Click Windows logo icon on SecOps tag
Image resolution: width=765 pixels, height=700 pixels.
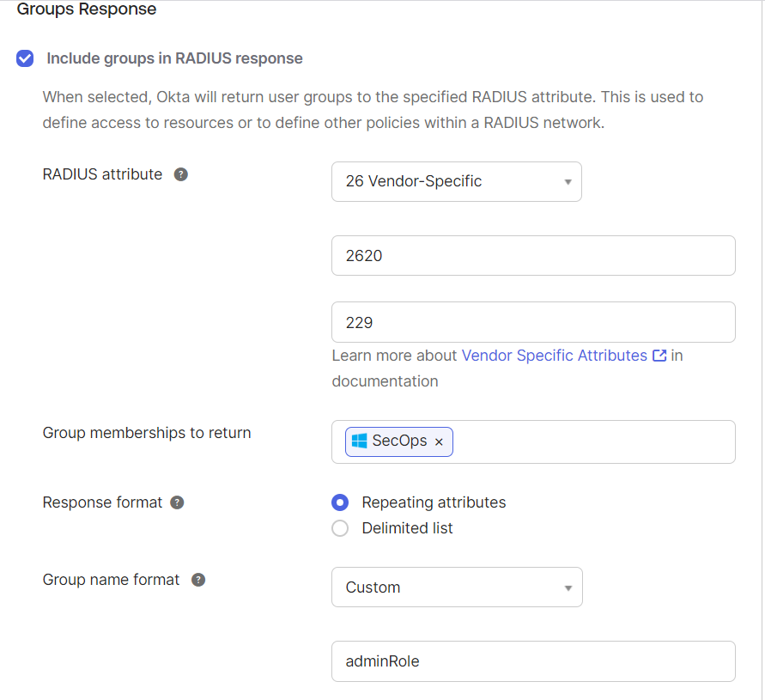[359, 441]
